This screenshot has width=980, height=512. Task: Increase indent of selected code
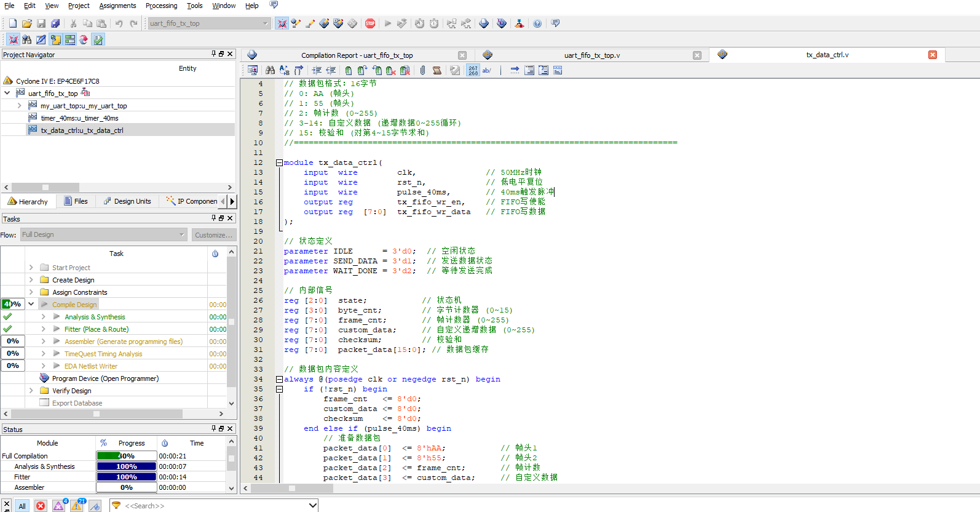(x=317, y=70)
